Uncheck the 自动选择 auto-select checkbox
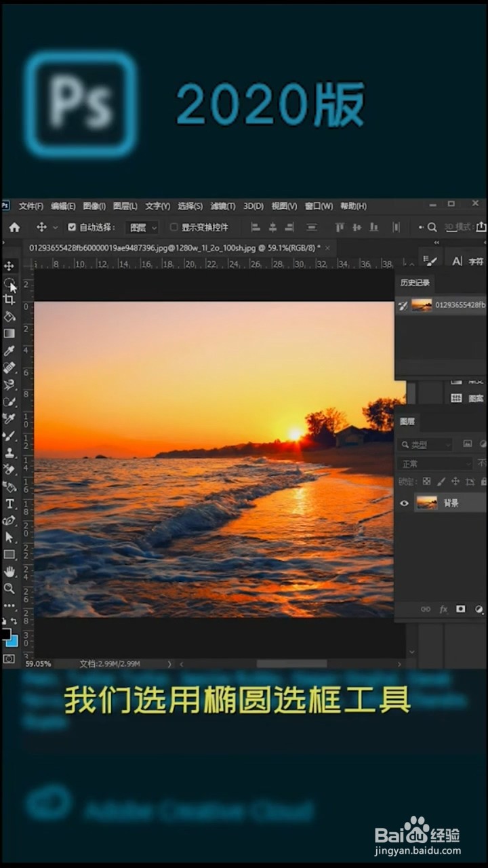The image size is (488, 868). (x=73, y=227)
